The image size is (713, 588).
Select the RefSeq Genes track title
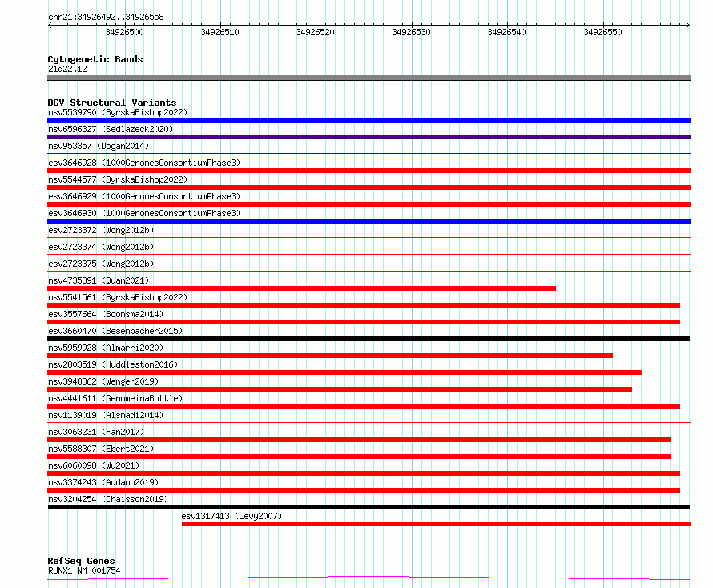(82, 561)
